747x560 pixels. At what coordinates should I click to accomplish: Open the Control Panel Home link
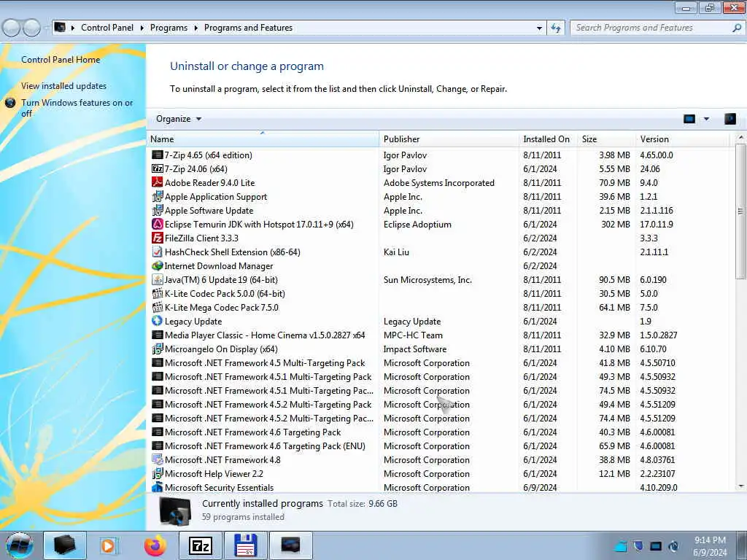tap(61, 60)
